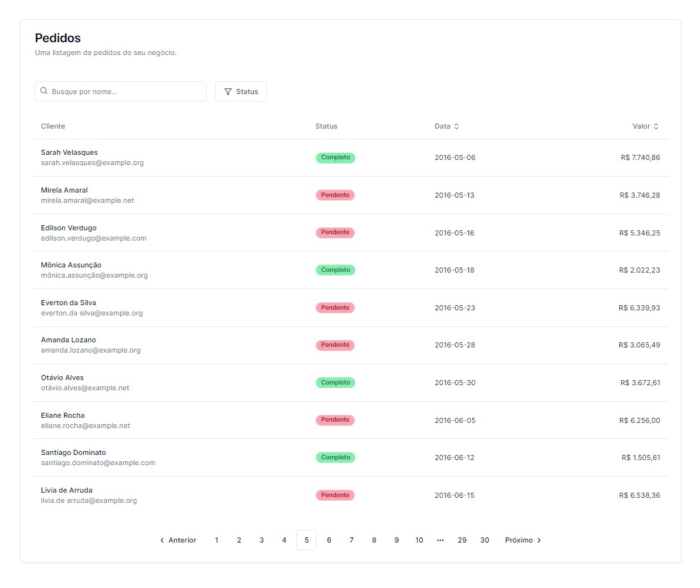The width and height of the screenshot is (700, 588).
Task: Go back with the Anterior button
Action: pyautogui.click(x=178, y=540)
